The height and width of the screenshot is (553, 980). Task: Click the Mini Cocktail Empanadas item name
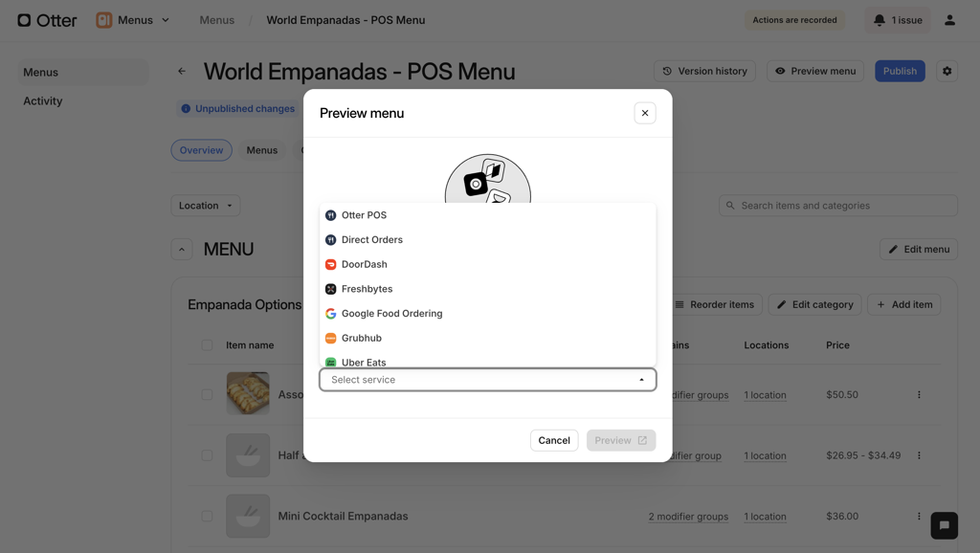343,516
